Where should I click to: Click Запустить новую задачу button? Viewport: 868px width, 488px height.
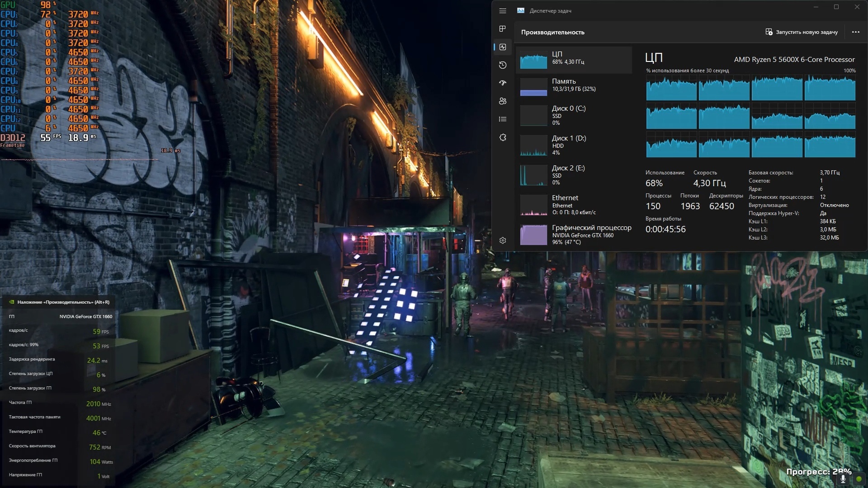pos(802,32)
